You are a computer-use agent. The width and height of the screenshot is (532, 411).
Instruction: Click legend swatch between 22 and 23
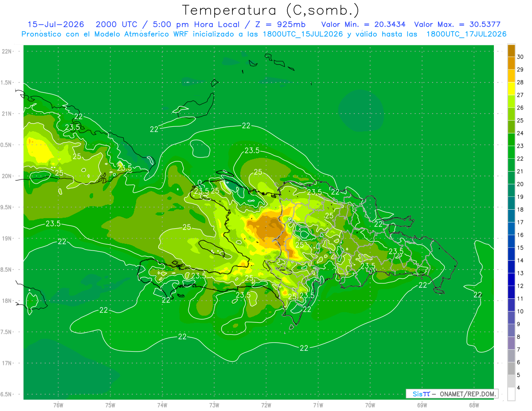point(511,153)
